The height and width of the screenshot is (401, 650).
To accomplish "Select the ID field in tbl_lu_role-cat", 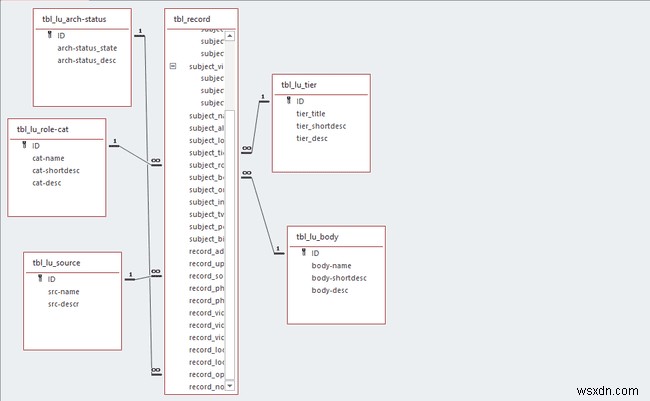I will 36,146.
